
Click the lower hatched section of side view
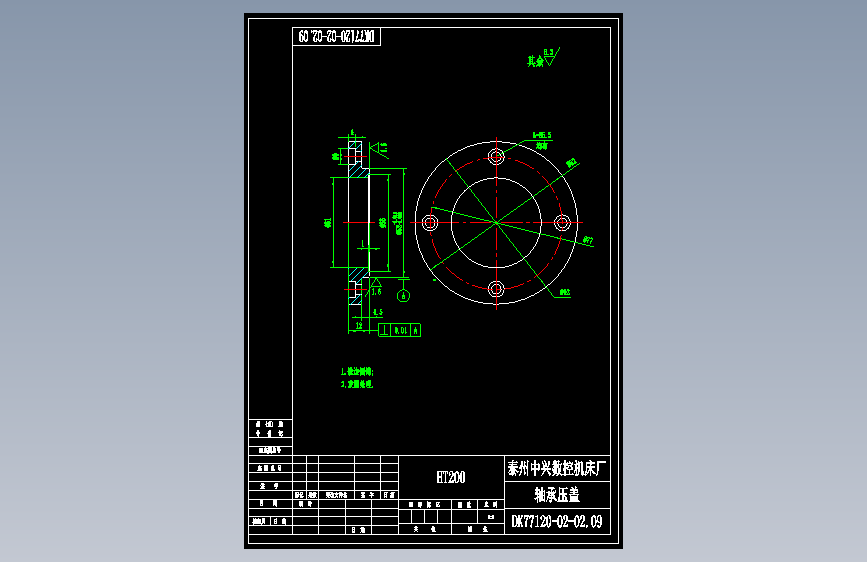point(358,274)
